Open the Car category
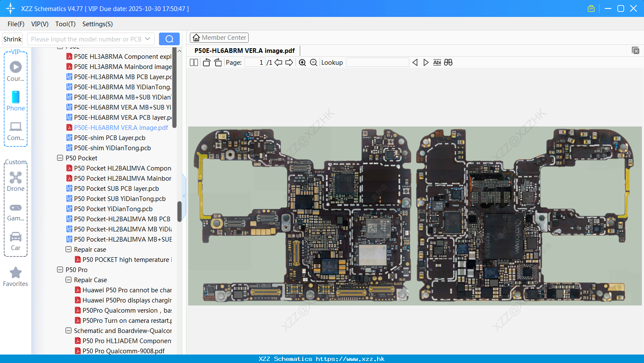644x363 pixels. [x=16, y=241]
